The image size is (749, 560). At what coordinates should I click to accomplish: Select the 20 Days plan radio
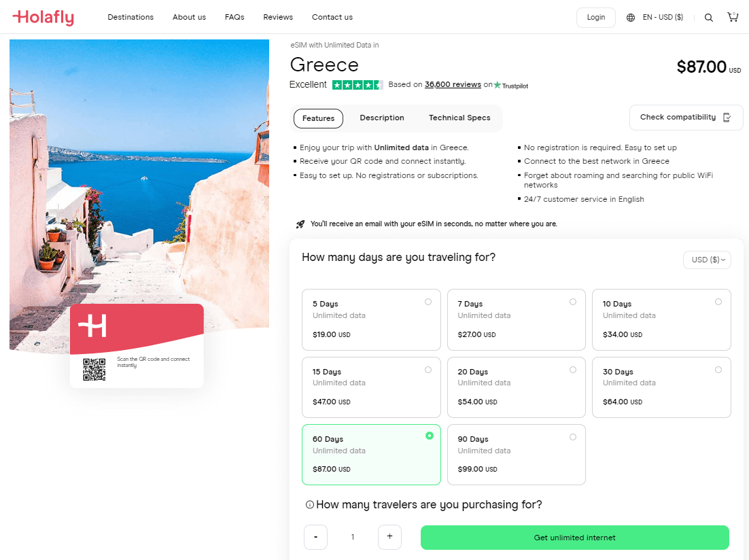click(x=573, y=370)
